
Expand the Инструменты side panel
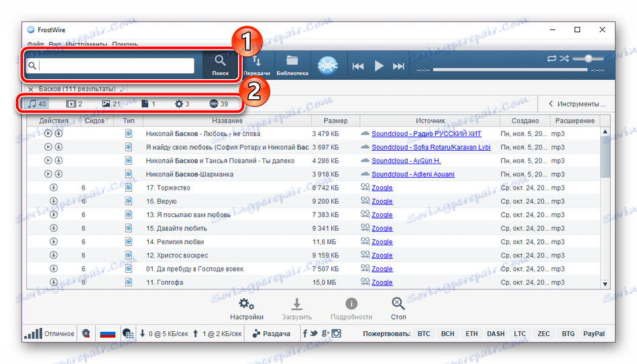pyautogui.click(x=577, y=104)
